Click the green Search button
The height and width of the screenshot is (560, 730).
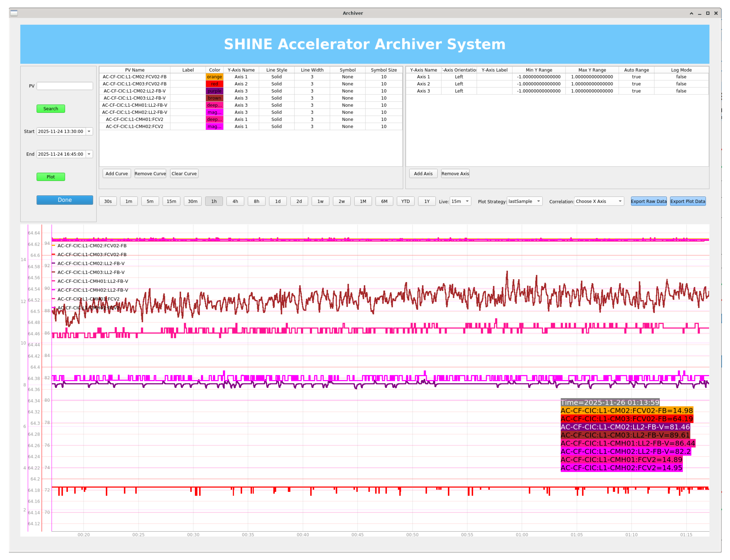coord(51,109)
